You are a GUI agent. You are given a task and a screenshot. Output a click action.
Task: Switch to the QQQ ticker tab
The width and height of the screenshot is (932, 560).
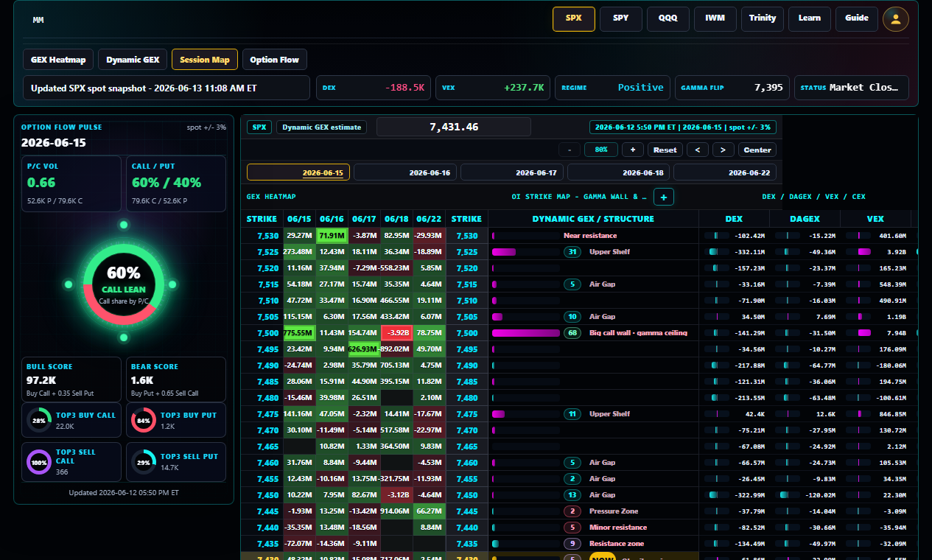tap(668, 19)
